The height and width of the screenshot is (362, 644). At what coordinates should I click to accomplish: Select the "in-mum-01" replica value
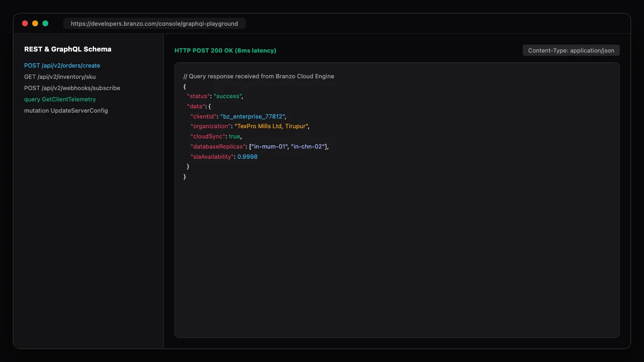[269, 146]
